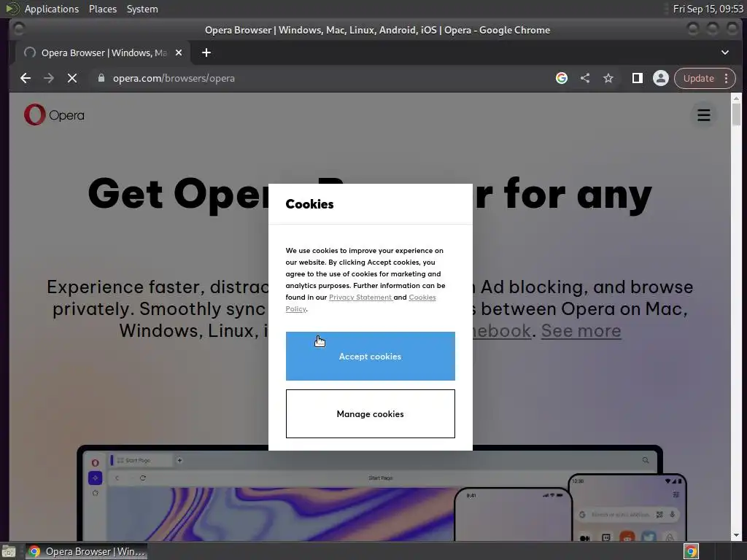
Task: Click the Update button in Chrome toolbar
Action: point(698,78)
